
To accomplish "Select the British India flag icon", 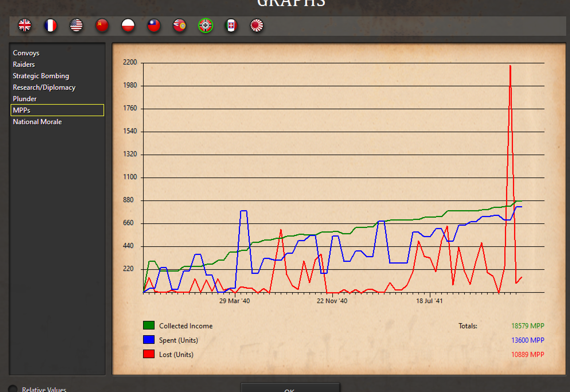I will pyautogui.click(x=179, y=26).
